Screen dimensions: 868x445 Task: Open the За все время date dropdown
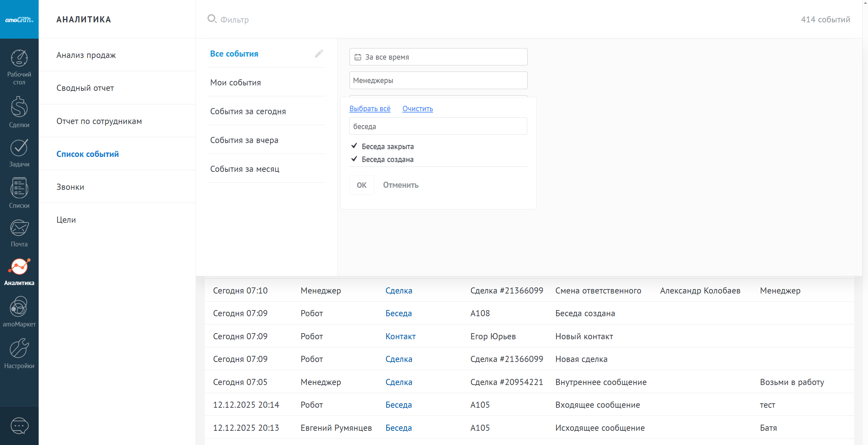[438, 57]
